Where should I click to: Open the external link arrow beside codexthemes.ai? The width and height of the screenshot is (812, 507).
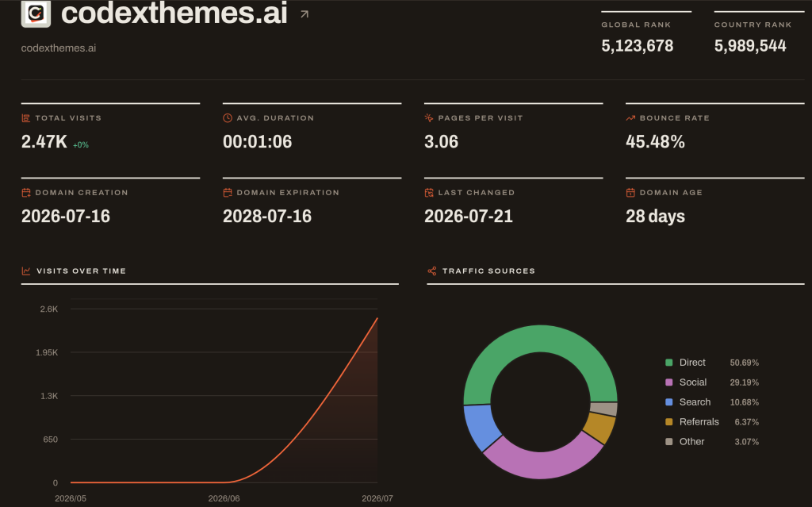click(x=304, y=14)
